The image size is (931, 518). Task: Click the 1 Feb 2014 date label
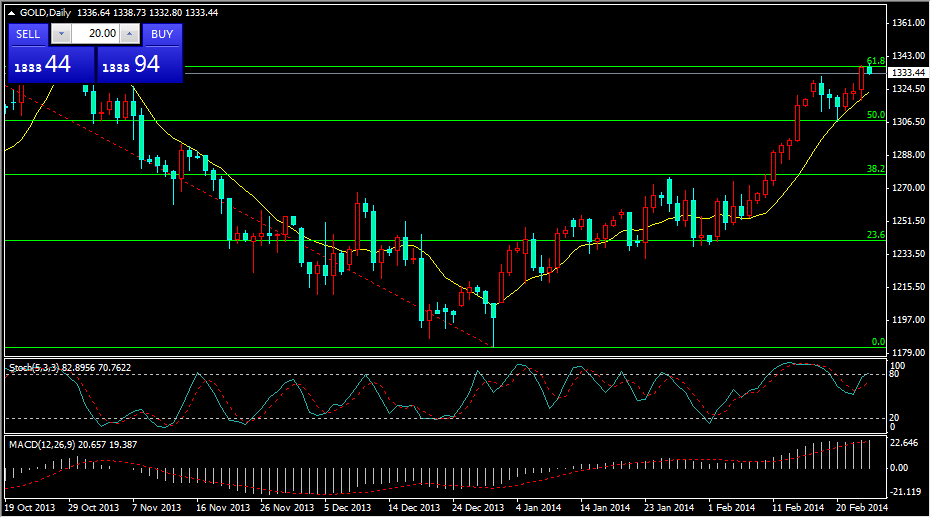pyautogui.click(x=732, y=507)
